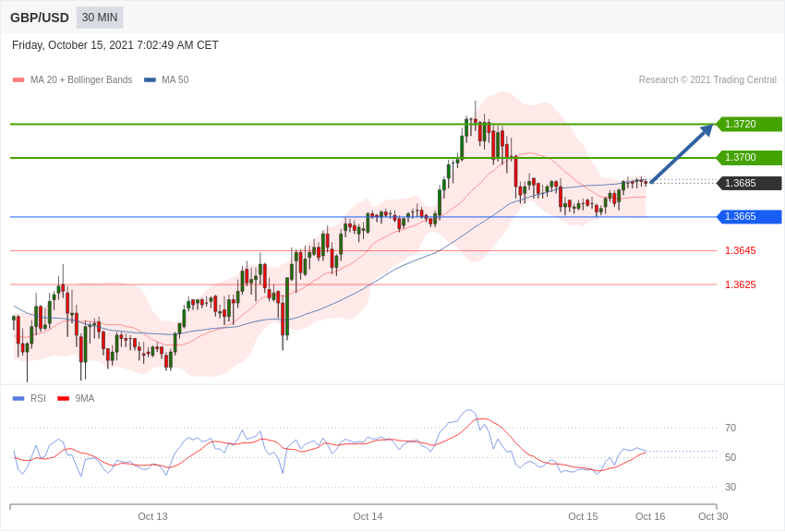Select the Oct 15 date label

(583, 516)
